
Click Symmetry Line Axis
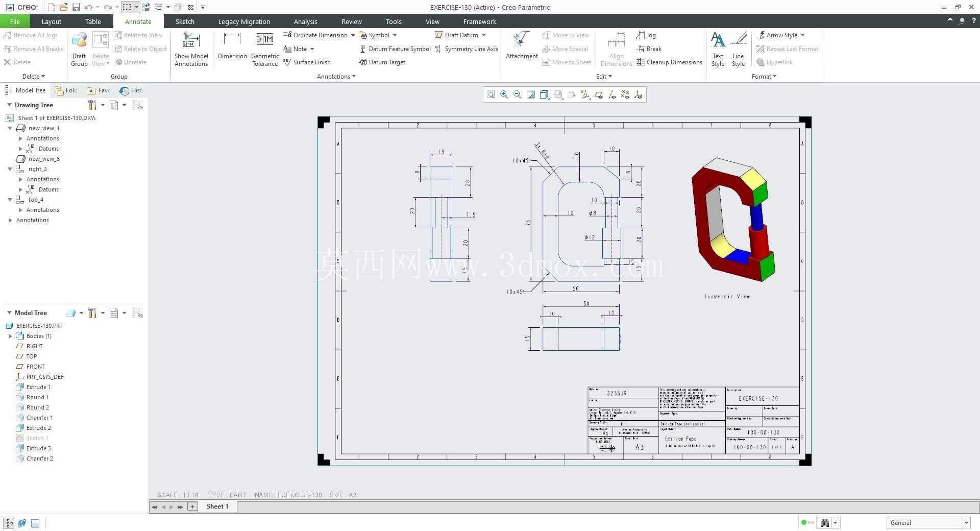pyautogui.click(x=467, y=49)
